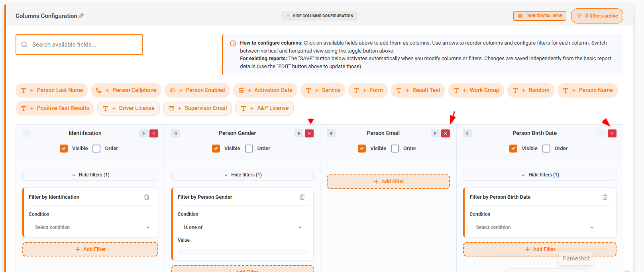The width and height of the screenshot is (644, 272).
Task: Open the 'is one of' condition dropdown
Action: 241,227
